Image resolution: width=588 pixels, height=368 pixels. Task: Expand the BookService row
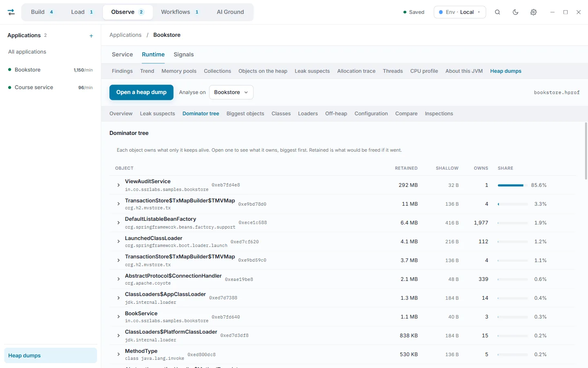pyautogui.click(x=118, y=317)
